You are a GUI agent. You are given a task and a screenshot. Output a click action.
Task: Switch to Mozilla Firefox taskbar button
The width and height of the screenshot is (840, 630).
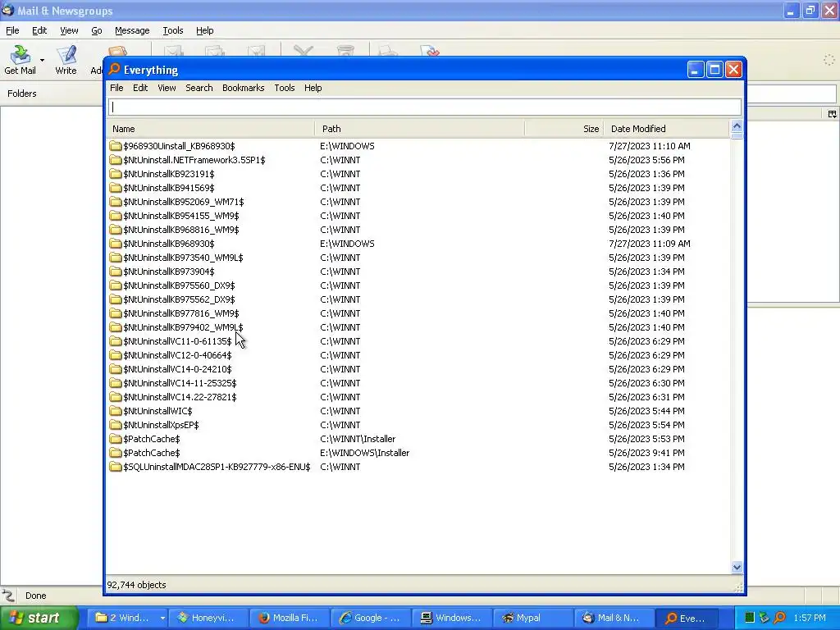(x=290, y=618)
